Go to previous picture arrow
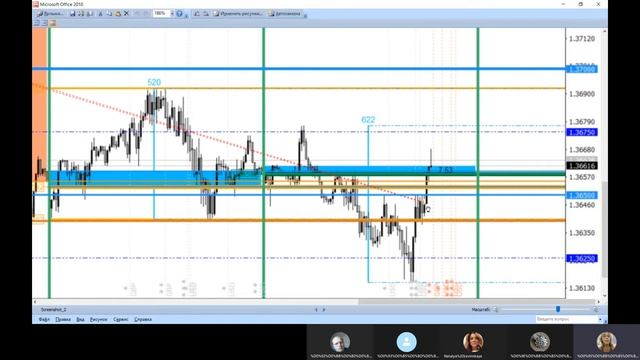Image resolution: width=640 pixels, height=360 pixels. pyautogui.click(x=316, y=310)
